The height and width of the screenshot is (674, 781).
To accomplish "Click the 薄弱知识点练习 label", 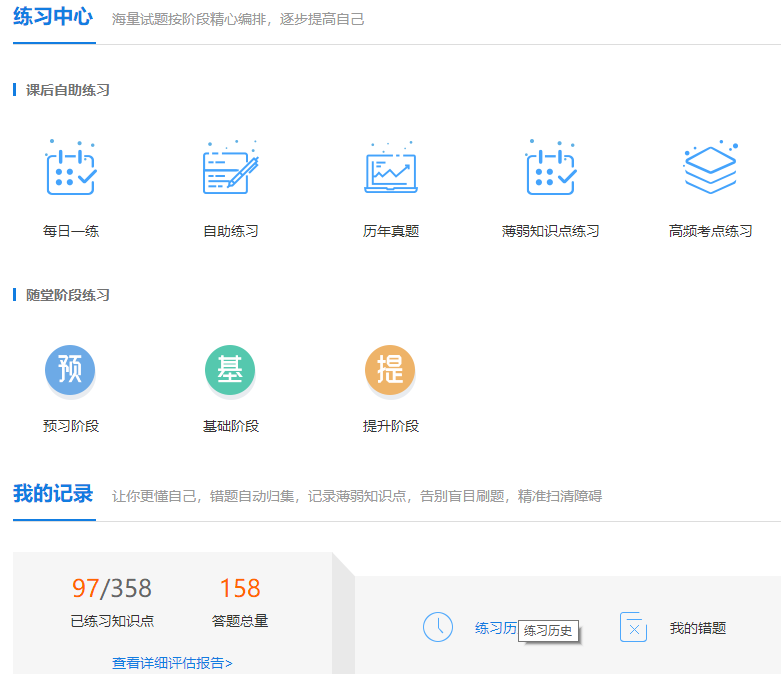I will tap(550, 231).
